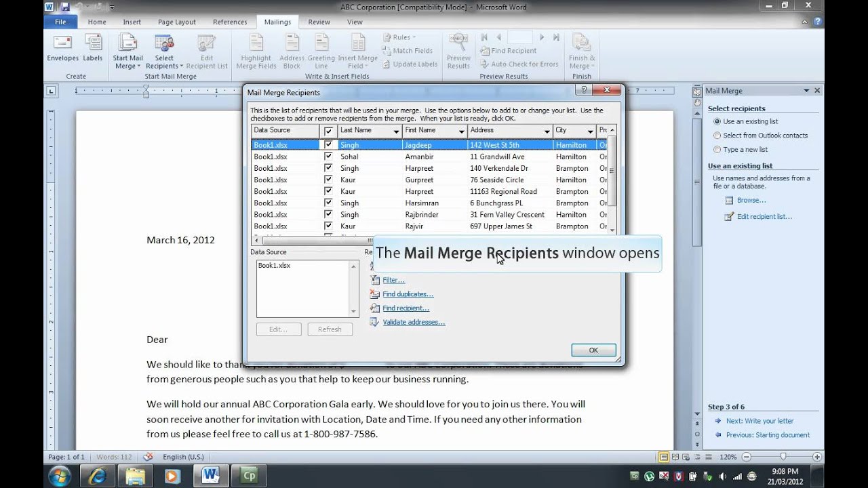Open Windows Explorer folder from taskbar
The image size is (868, 488).
coord(135,475)
